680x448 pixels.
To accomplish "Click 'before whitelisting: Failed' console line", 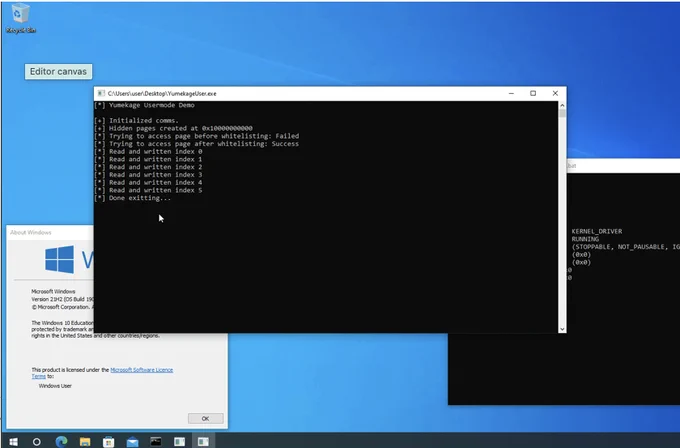I will point(197,136).
